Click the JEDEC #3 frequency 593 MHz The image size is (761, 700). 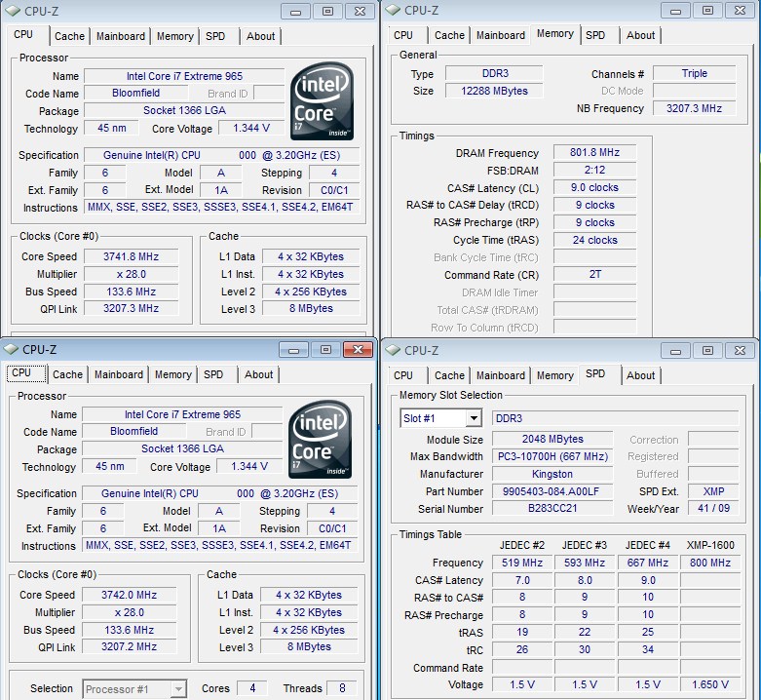tap(585, 563)
